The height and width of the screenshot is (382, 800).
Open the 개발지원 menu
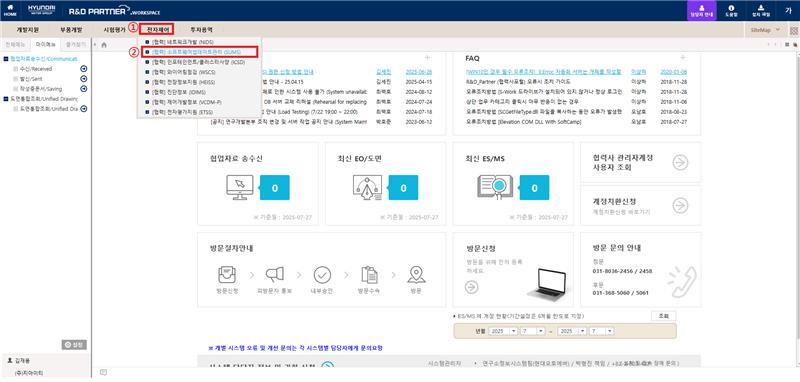28,30
